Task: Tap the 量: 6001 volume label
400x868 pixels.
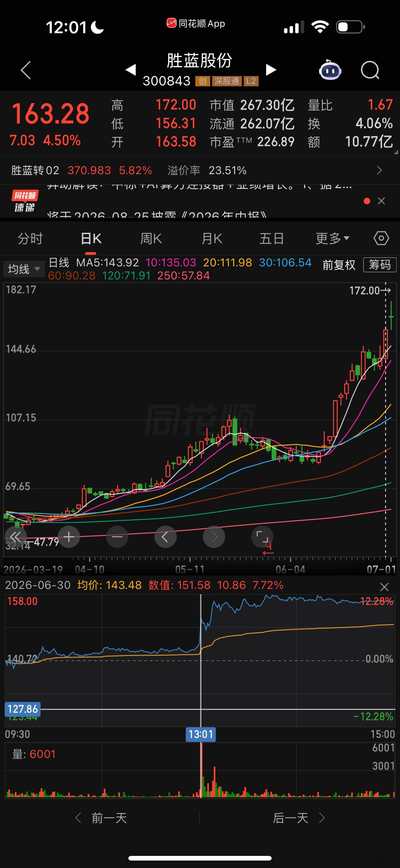Action: [x=34, y=754]
